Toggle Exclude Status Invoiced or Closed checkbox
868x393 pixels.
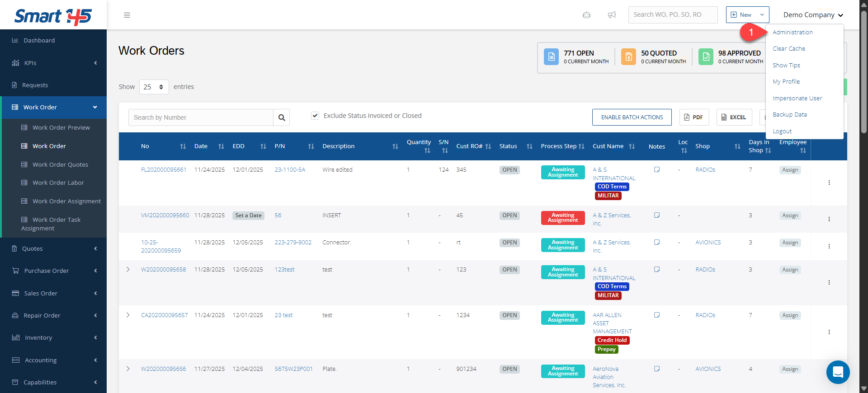pos(315,116)
